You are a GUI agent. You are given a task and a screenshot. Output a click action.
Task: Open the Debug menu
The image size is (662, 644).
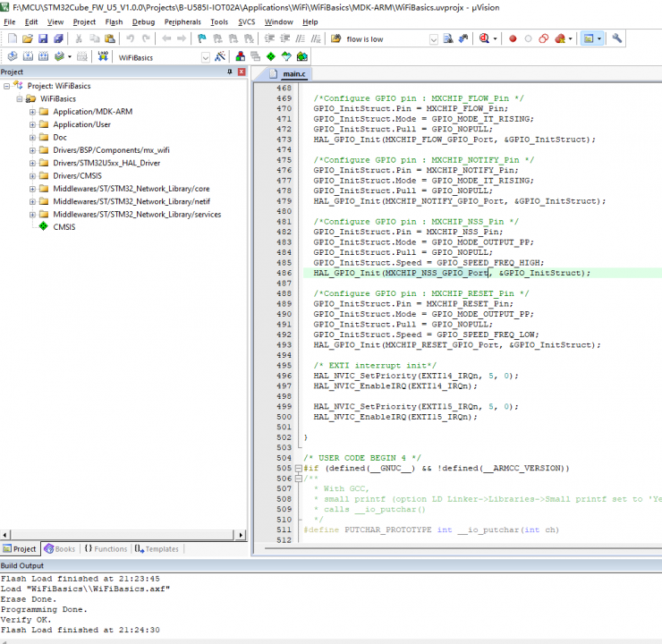tap(143, 22)
